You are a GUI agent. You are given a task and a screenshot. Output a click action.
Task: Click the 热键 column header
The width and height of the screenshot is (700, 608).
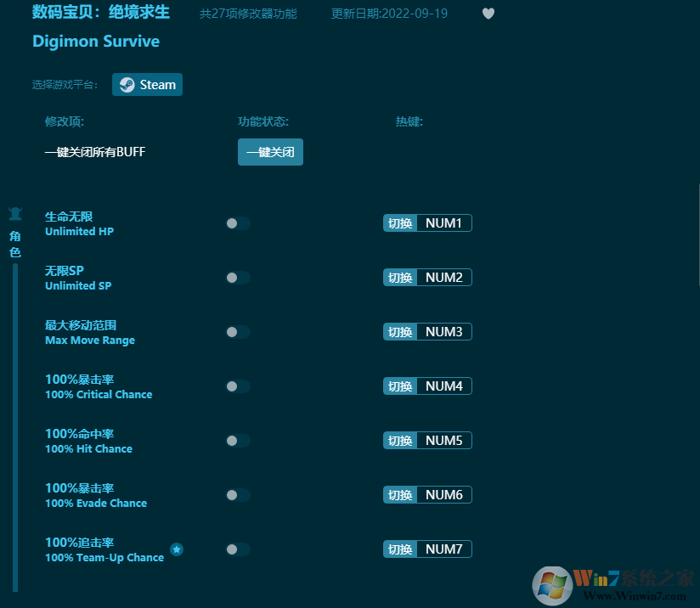pyautogui.click(x=409, y=122)
